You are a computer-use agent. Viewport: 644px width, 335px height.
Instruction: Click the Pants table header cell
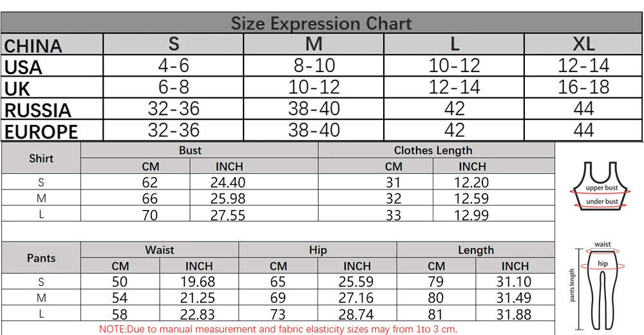tap(41, 258)
